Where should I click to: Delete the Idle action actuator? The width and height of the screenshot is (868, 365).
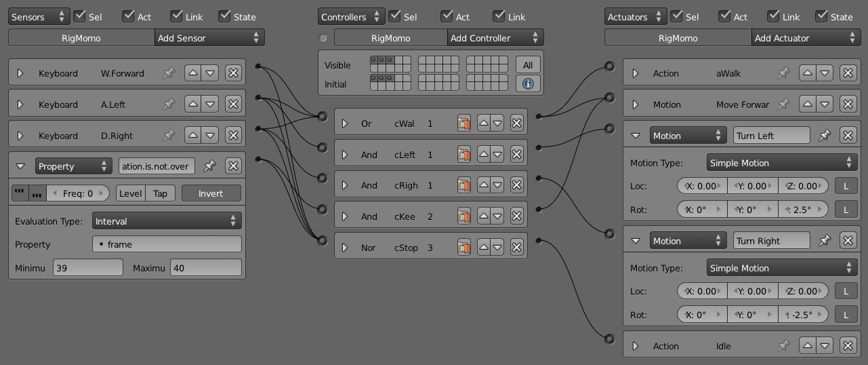pos(848,346)
